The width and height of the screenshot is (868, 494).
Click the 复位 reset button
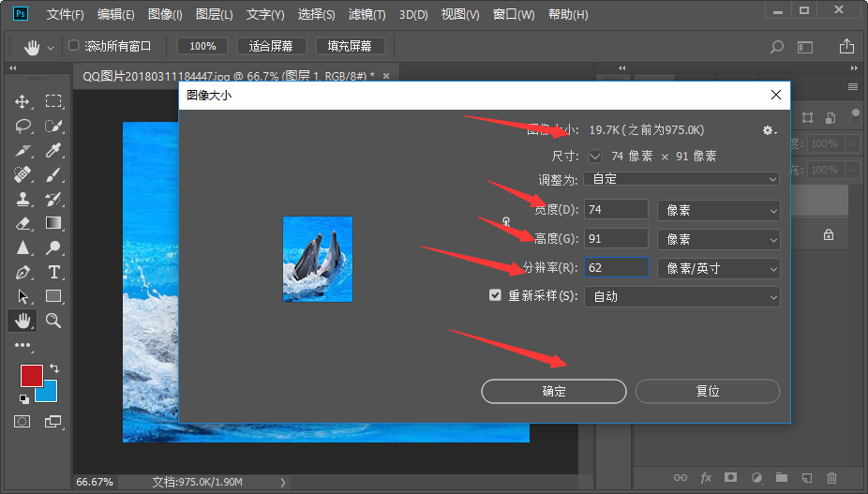pyautogui.click(x=708, y=391)
